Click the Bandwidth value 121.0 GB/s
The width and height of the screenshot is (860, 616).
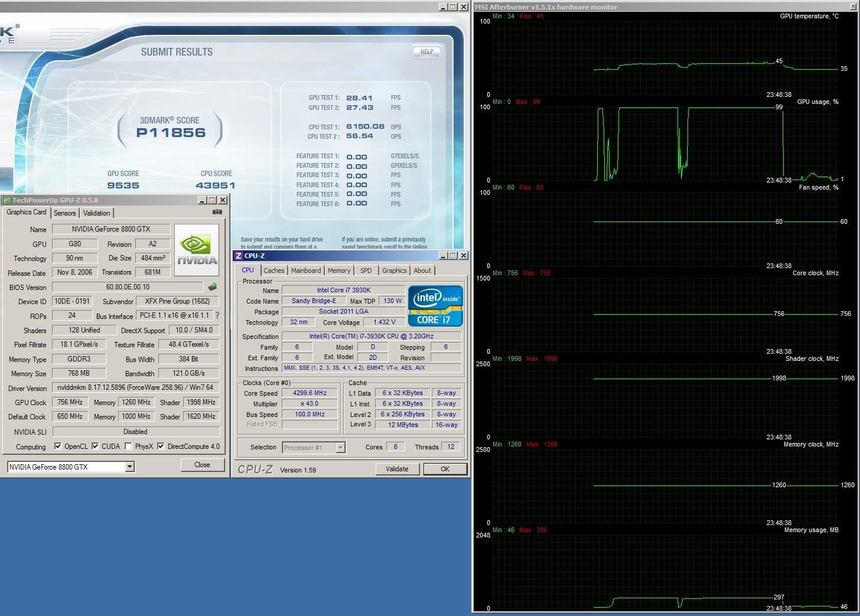point(188,373)
